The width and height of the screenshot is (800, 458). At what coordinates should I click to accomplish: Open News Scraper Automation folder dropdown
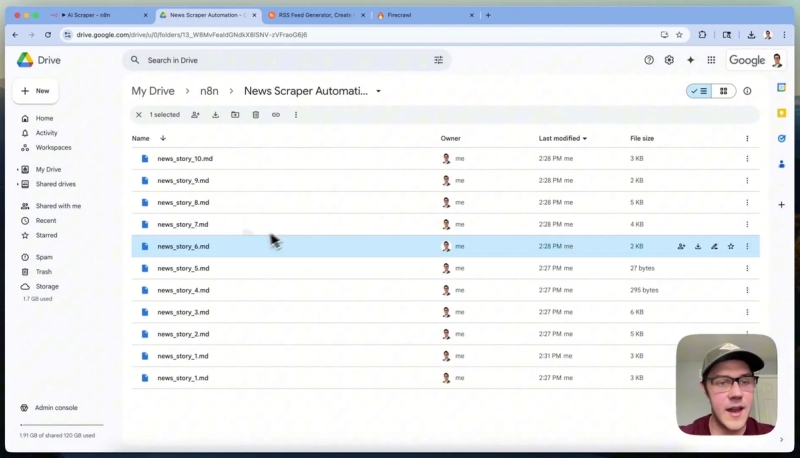[379, 91]
